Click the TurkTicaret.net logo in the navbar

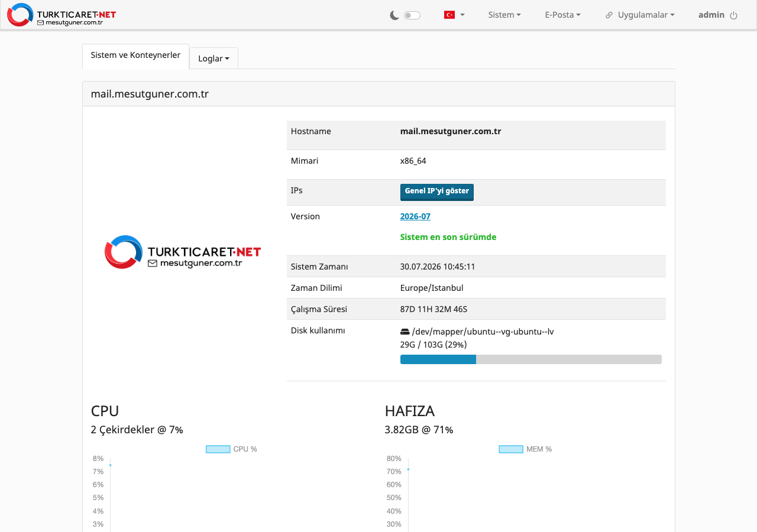tap(62, 15)
